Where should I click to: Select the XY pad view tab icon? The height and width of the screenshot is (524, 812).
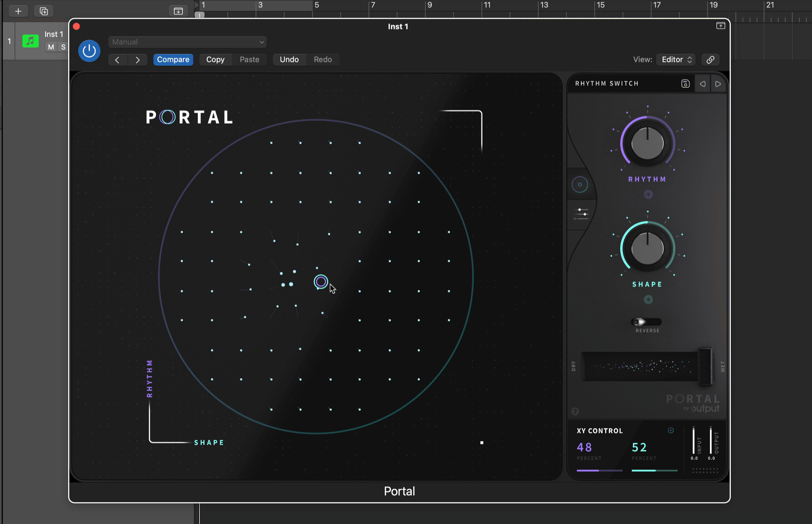(580, 184)
